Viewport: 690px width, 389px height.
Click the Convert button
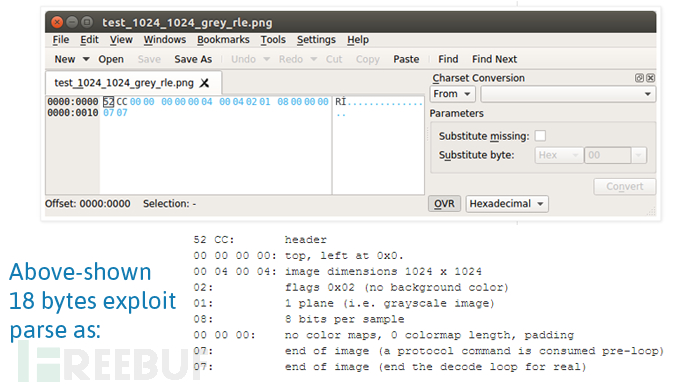pos(624,187)
